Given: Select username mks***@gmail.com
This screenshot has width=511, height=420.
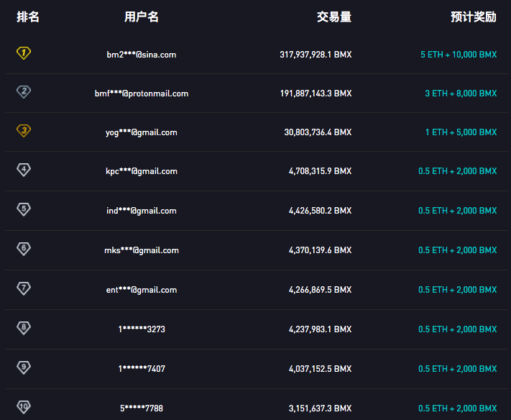Looking at the screenshot, I should coord(142,250).
